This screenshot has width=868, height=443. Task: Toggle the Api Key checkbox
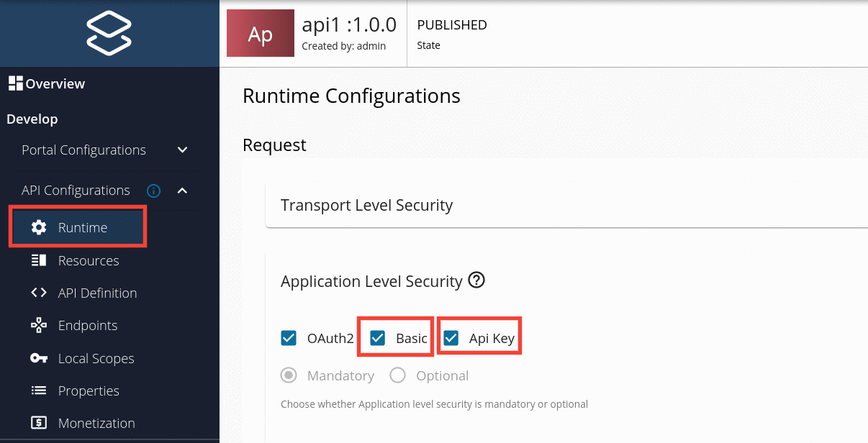click(451, 338)
